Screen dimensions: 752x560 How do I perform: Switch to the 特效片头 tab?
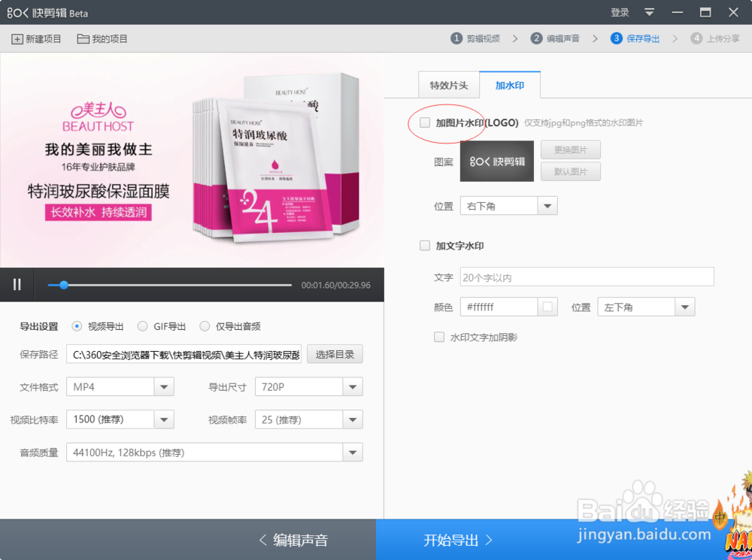click(x=449, y=86)
